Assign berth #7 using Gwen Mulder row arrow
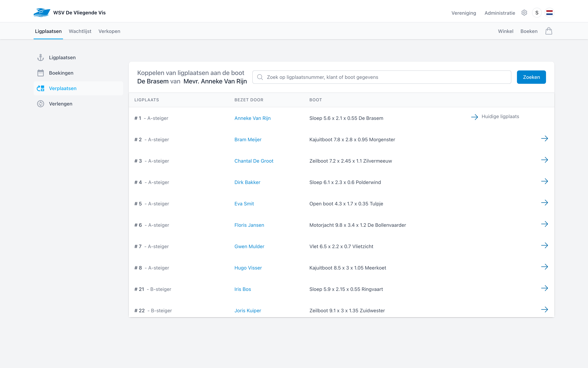This screenshot has height=368, width=588. [x=544, y=245]
